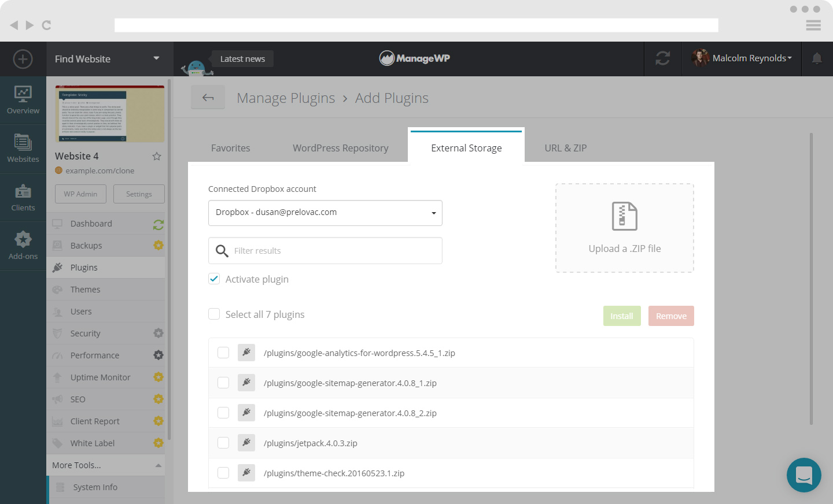Click the SEO orange badge

[159, 399]
